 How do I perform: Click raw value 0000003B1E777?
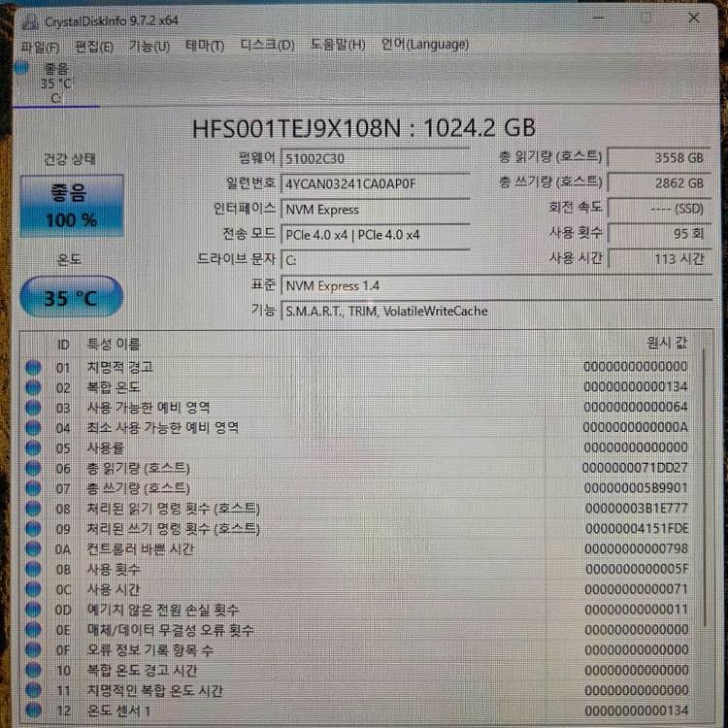click(637, 509)
